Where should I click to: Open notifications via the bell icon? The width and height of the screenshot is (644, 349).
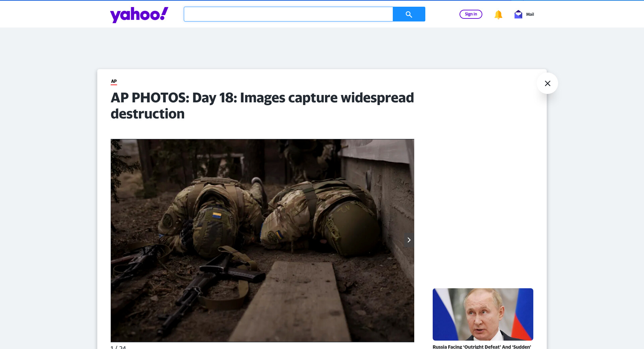point(498,14)
